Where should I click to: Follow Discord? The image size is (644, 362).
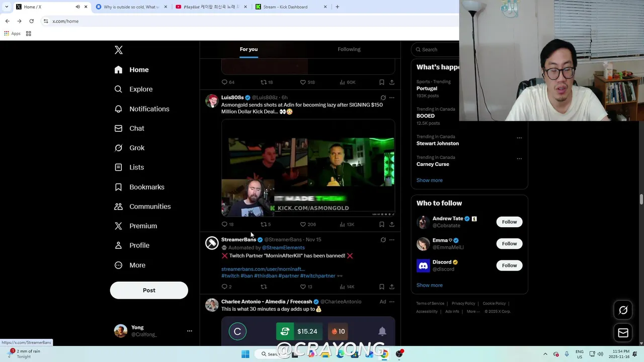509,265
